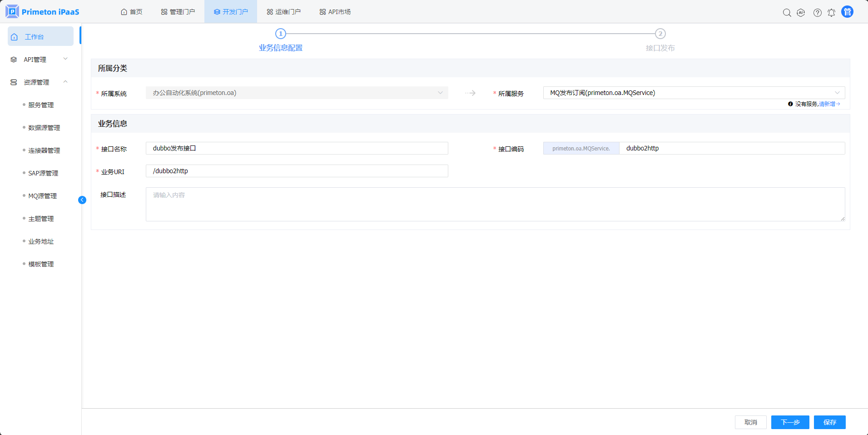Viewport: 868px width, 435px height.
Task: Click the 接口描述 text area
Action: (495, 204)
